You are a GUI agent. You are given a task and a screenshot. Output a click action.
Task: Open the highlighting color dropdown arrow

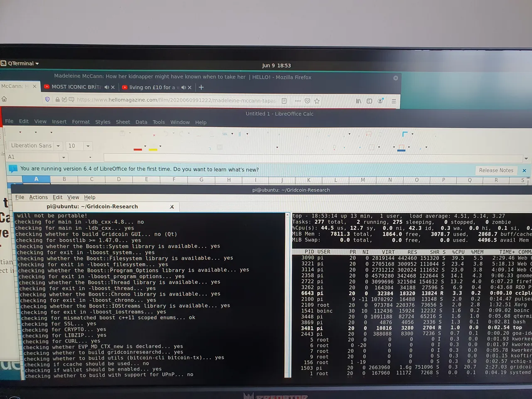pos(160,146)
